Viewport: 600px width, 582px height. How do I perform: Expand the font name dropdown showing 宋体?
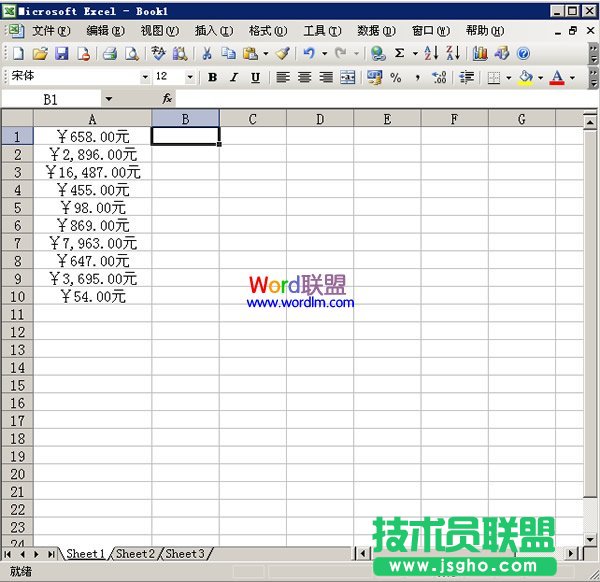coord(145,77)
